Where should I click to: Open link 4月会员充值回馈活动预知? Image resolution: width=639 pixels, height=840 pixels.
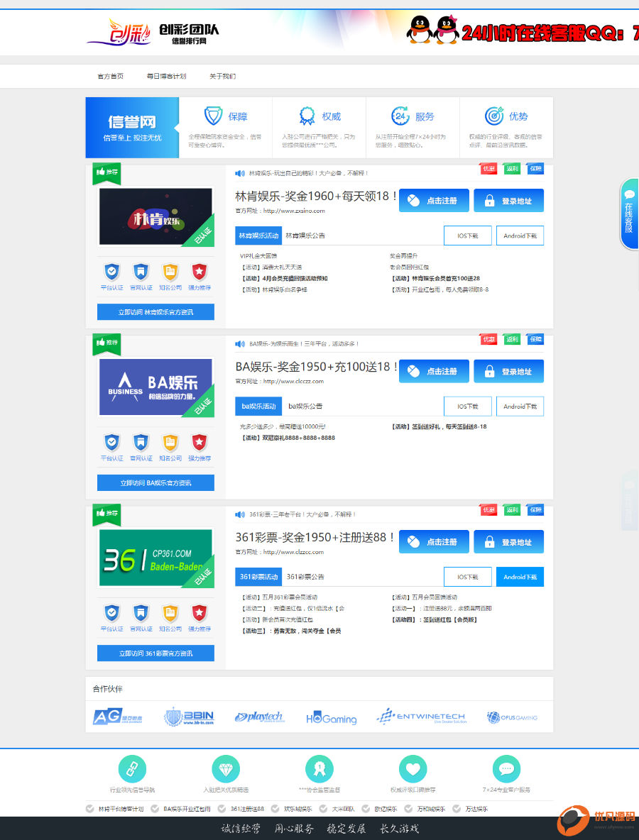[285, 279]
